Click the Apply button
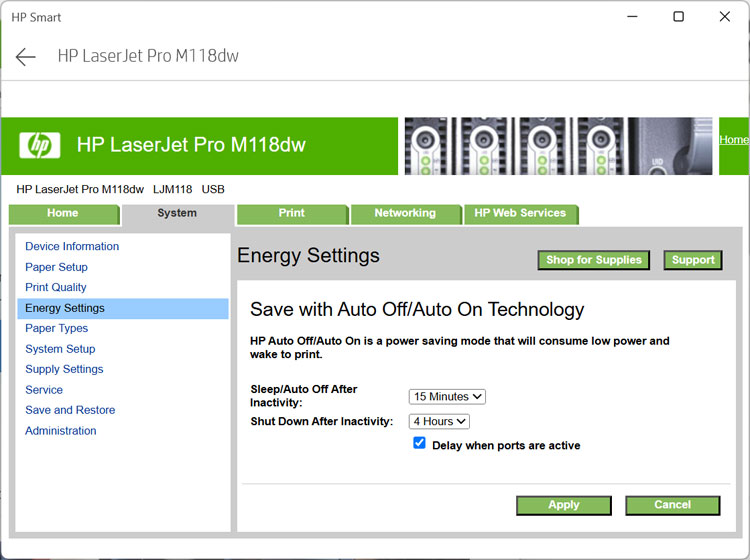 coord(564,505)
